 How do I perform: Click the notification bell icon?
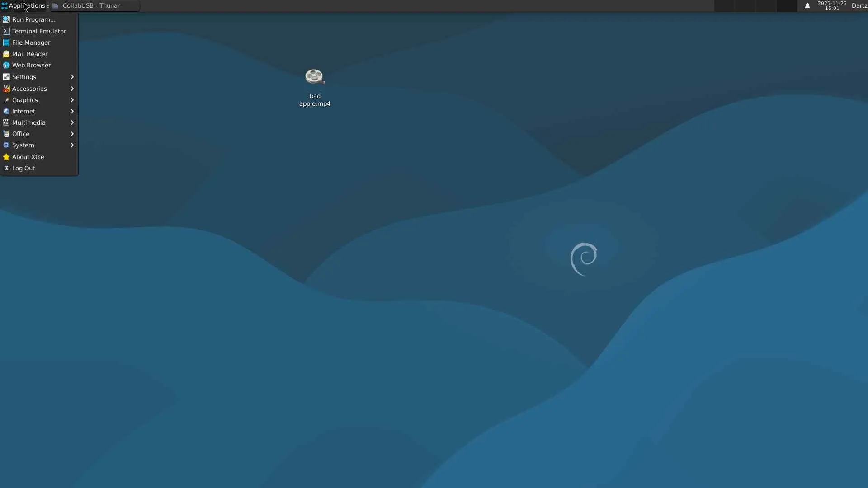(x=807, y=6)
